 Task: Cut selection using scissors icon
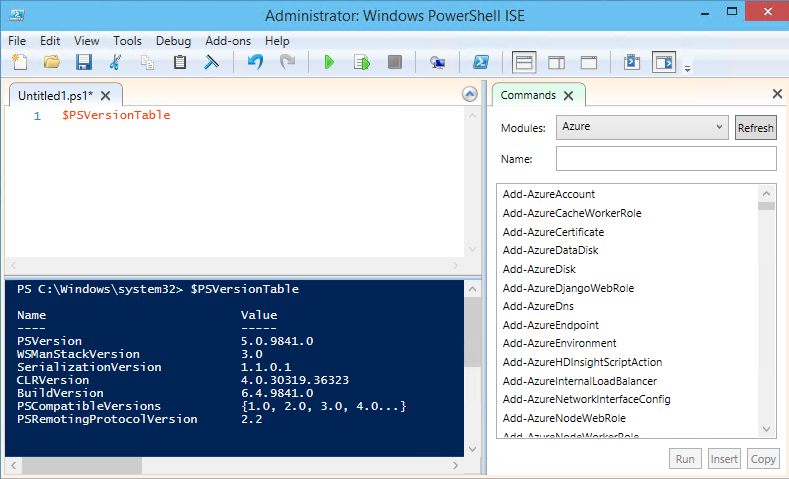[x=115, y=62]
